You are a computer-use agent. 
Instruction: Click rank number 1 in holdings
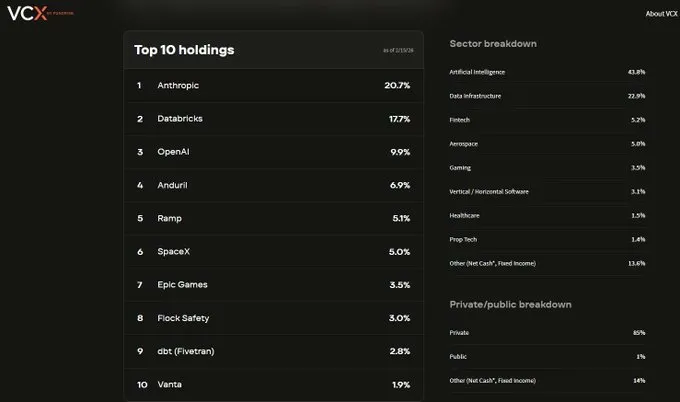point(139,85)
